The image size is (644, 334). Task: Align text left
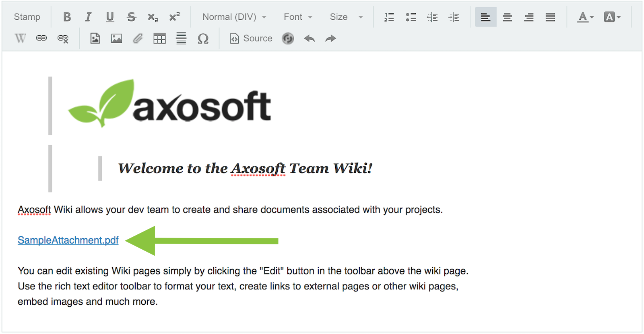coord(486,17)
